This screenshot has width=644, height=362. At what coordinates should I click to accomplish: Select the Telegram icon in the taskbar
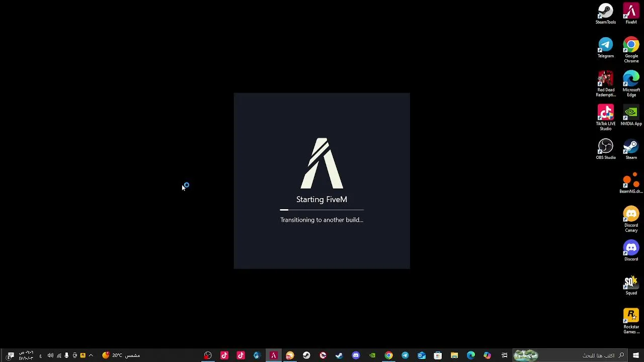tap(405, 355)
